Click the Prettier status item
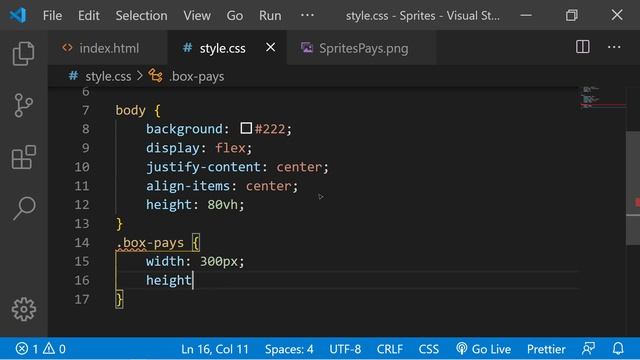Screen dimensions: 640x360 coord(546,349)
